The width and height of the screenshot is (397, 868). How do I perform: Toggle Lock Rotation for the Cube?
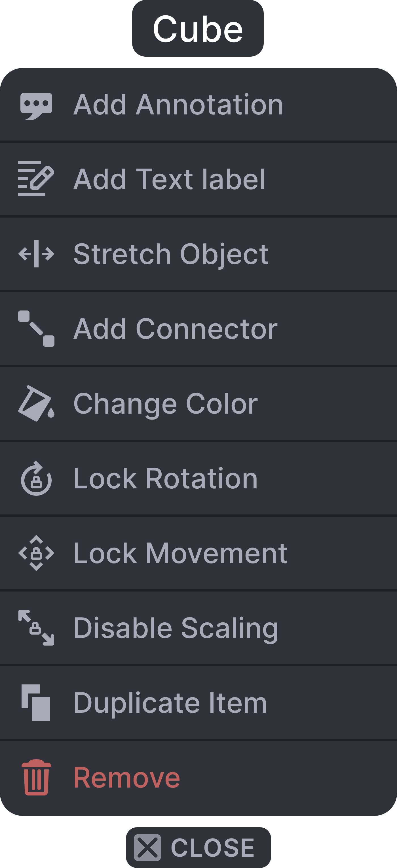coord(165,478)
